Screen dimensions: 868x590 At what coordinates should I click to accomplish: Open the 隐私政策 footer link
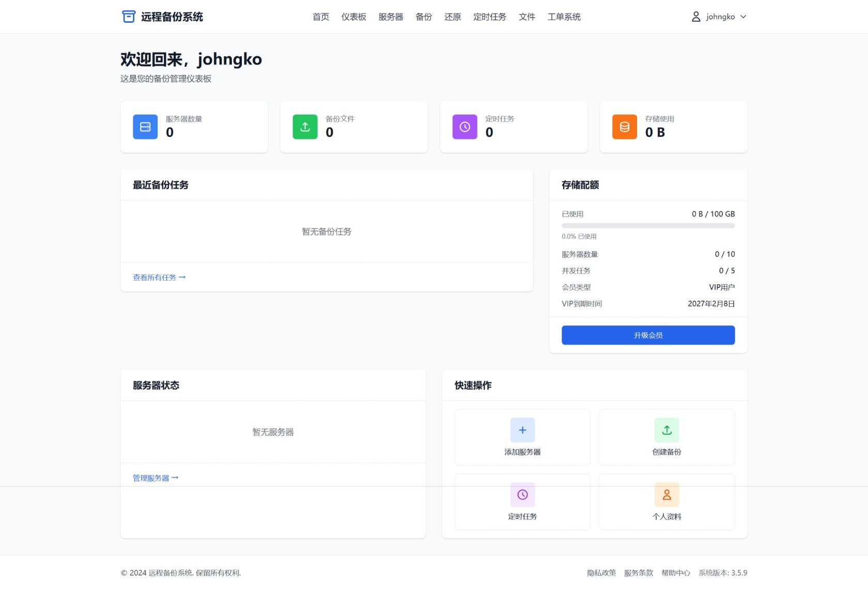601,572
